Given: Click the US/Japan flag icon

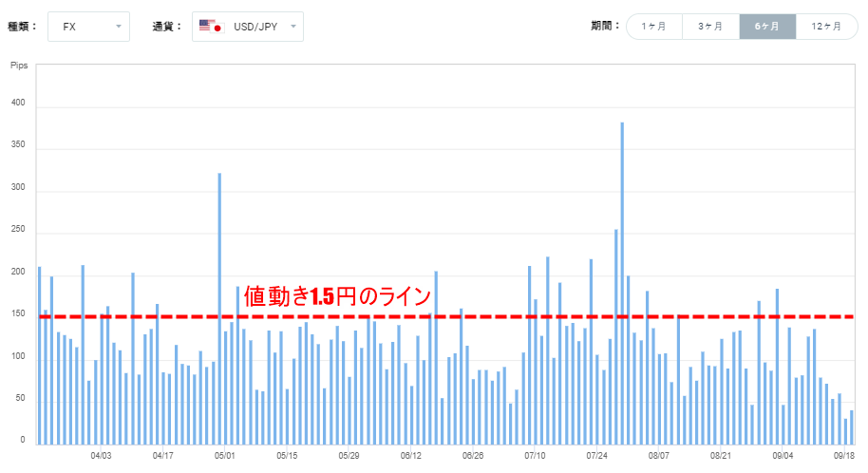Looking at the screenshot, I should pyautogui.click(x=210, y=27).
